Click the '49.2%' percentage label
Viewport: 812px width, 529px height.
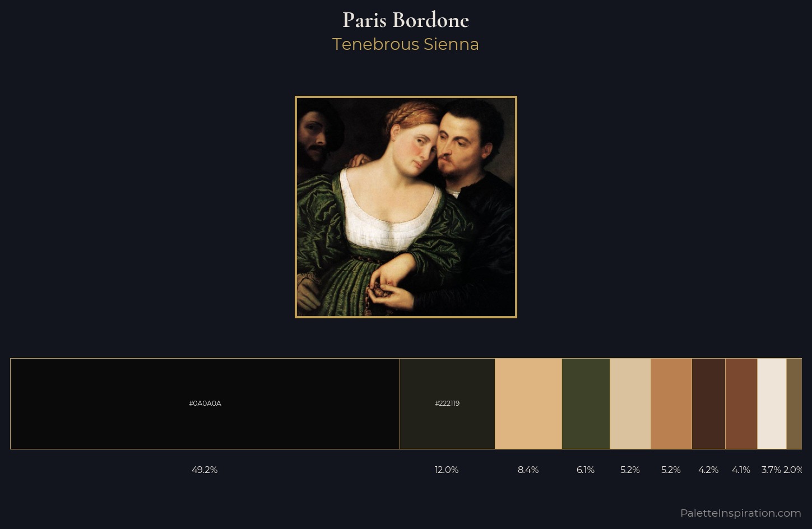(x=205, y=470)
